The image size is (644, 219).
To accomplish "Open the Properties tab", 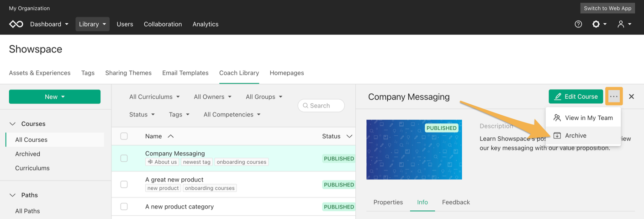I will coord(388,202).
